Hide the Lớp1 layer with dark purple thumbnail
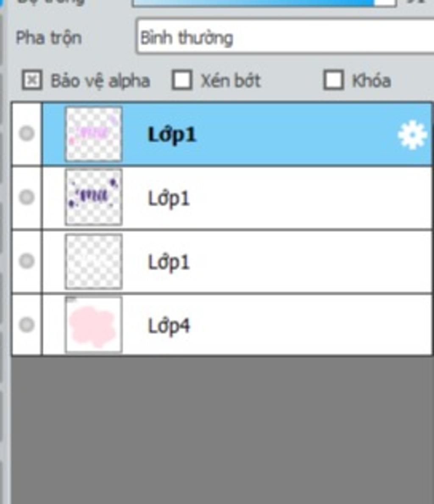This screenshot has height=504, width=434. coord(27,197)
